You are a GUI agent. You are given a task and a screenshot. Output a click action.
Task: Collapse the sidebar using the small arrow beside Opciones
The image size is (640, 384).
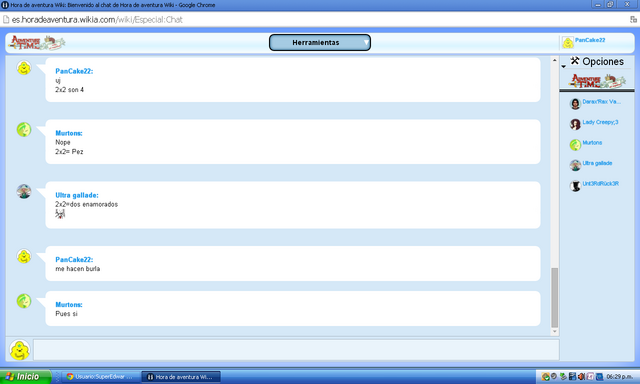[563, 66]
